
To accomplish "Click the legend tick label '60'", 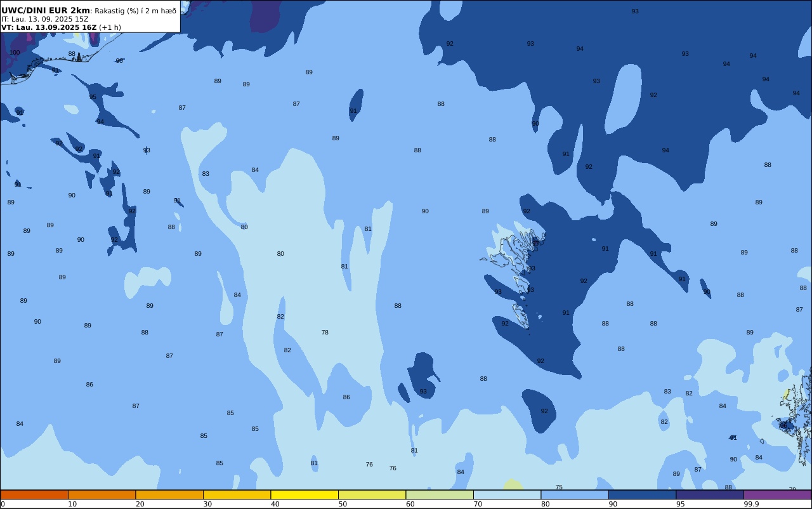I will point(410,504).
